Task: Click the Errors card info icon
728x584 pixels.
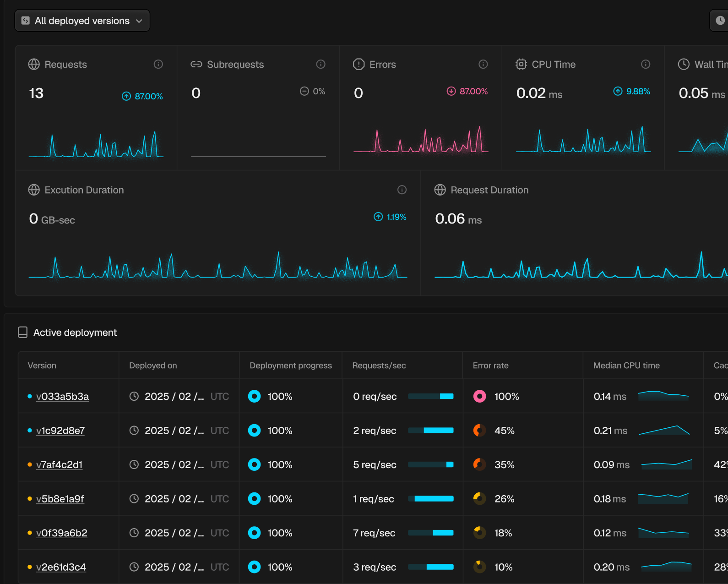Action: 483,64
